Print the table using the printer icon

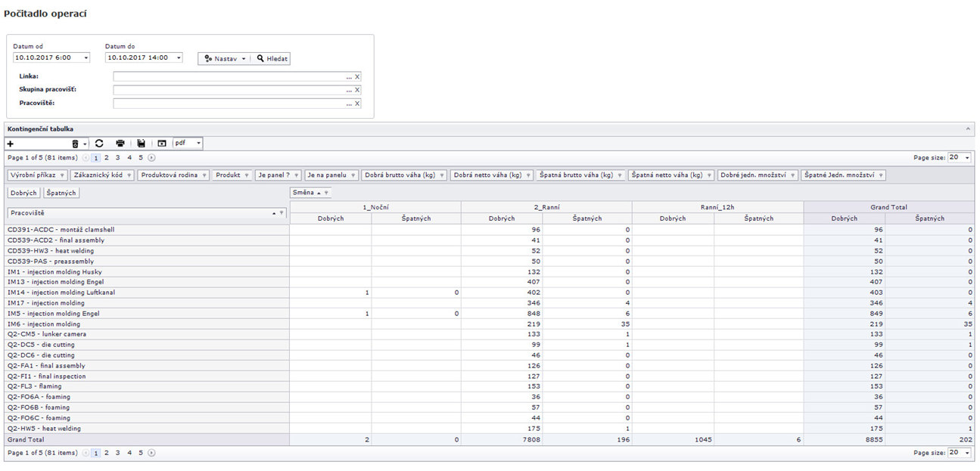coord(120,144)
